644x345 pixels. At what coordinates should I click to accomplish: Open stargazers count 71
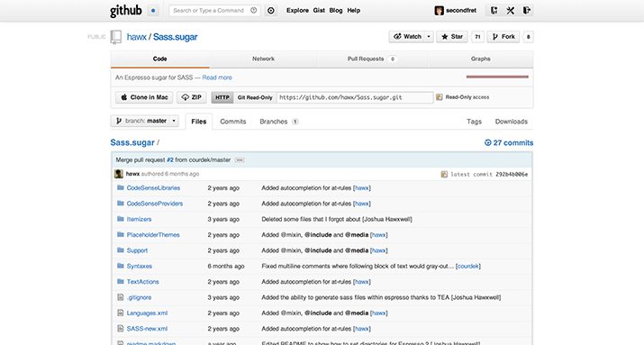(x=477, y=37)
